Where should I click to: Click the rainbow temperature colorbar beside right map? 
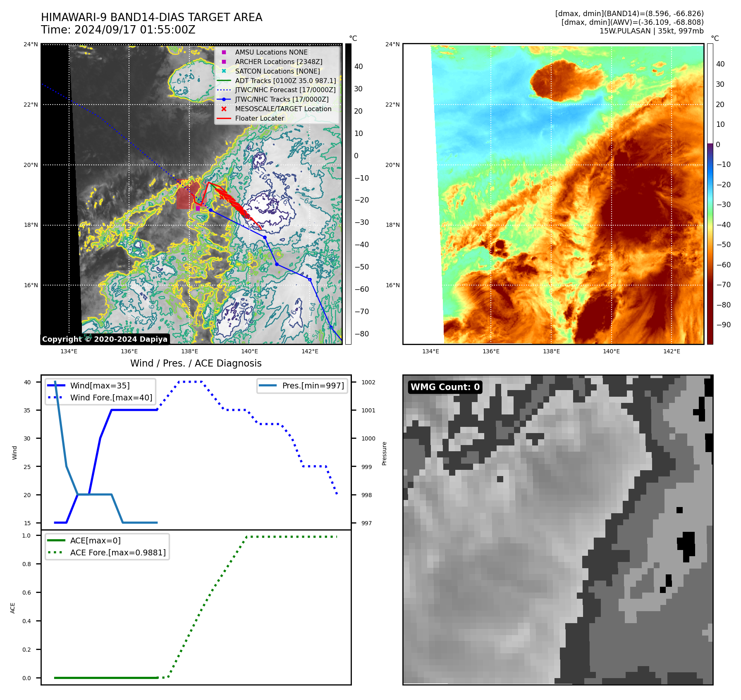(x=710, y=194)
